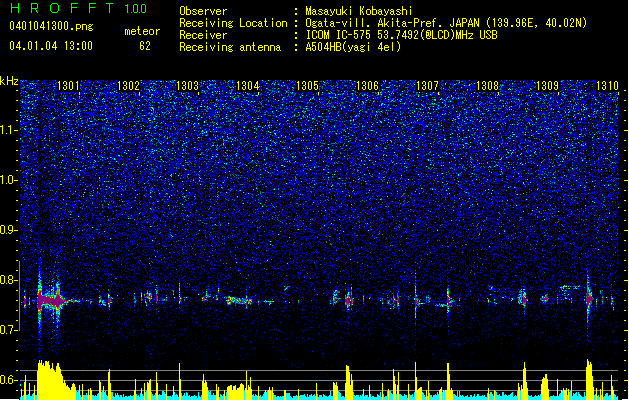Click the meteor label

click(142, 31)
